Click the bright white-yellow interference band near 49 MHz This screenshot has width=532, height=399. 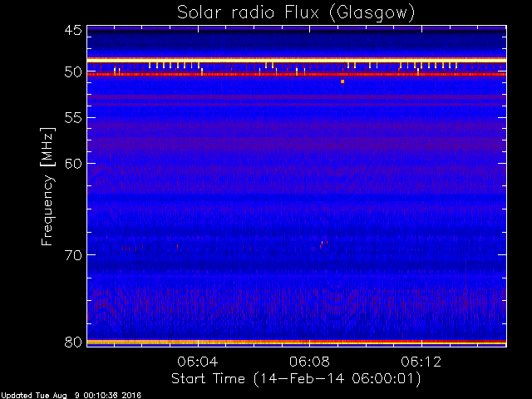(297, 60)
